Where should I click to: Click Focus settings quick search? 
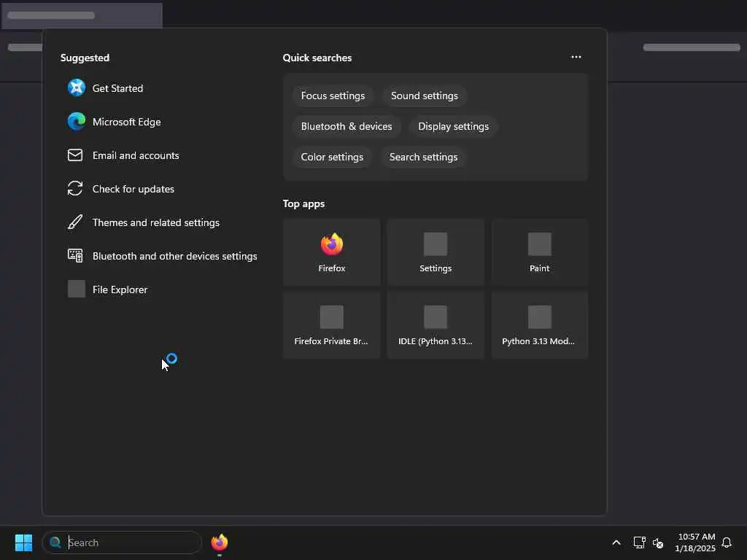(333, 96)
